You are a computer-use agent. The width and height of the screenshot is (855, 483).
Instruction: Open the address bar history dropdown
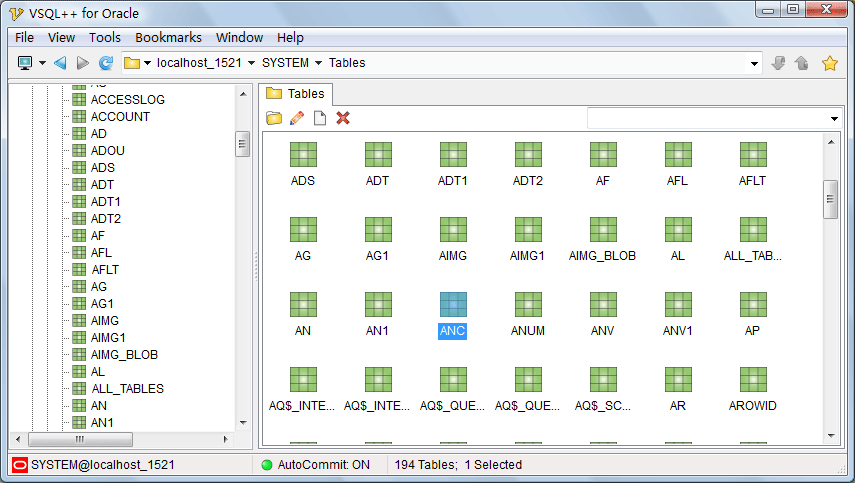coord(754,64)
